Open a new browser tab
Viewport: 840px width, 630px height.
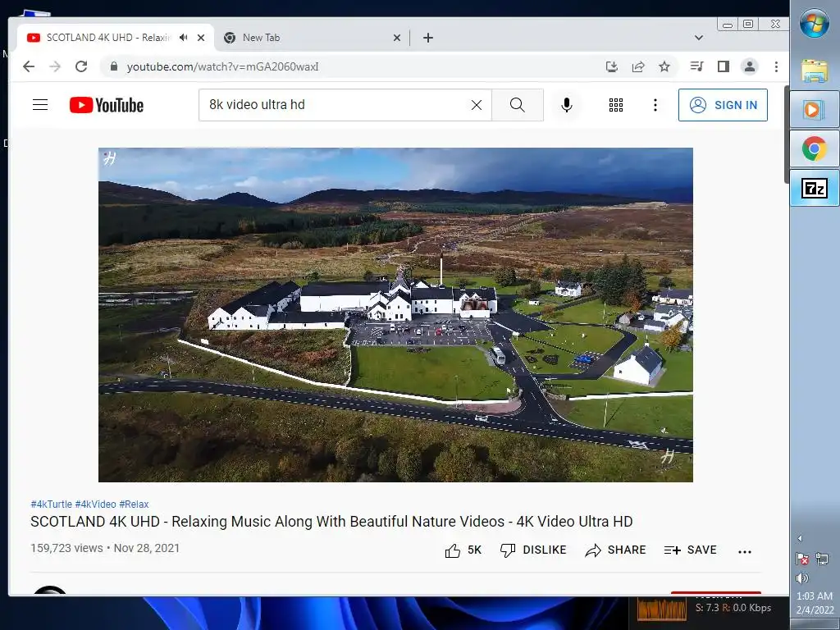pyautogui.click(x=428, y=38)
